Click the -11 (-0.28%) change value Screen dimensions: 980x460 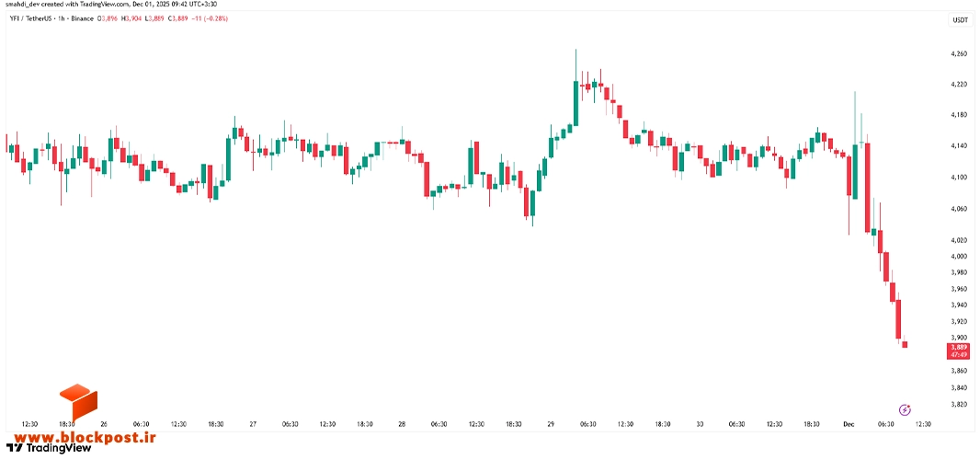click(210, 18)
